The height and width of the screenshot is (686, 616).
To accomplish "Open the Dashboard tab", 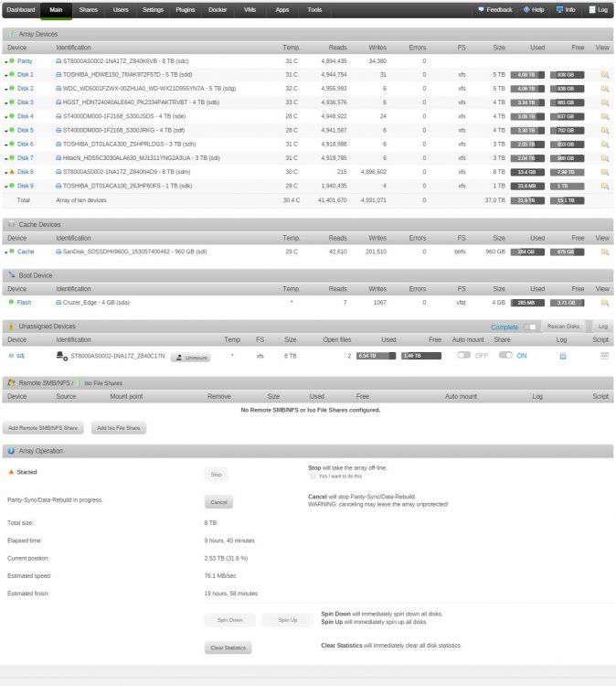I will coord(20,10).
